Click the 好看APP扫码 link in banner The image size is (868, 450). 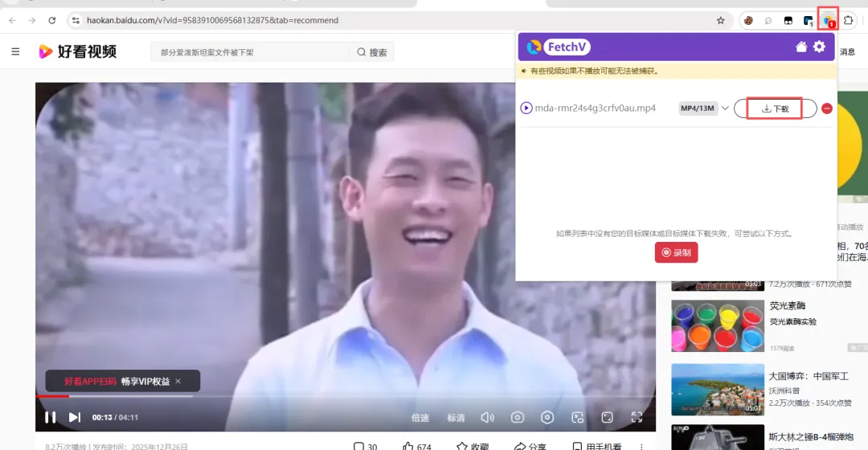pos(90,382)
